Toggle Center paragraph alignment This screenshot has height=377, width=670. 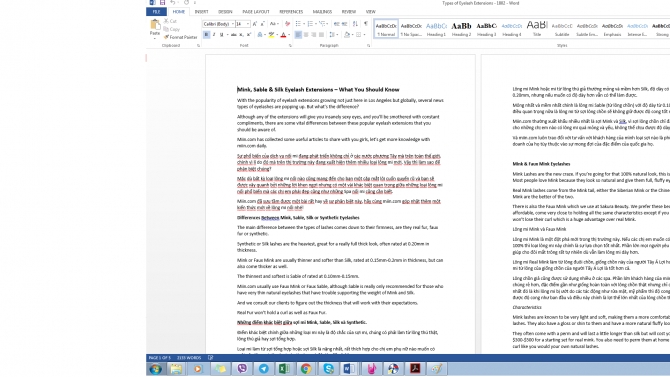pyautogui.click(x=306, y=35)
